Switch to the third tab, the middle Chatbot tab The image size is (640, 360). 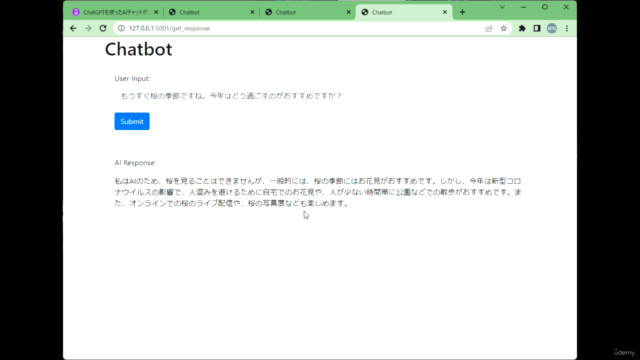click(x=308, y=12)
